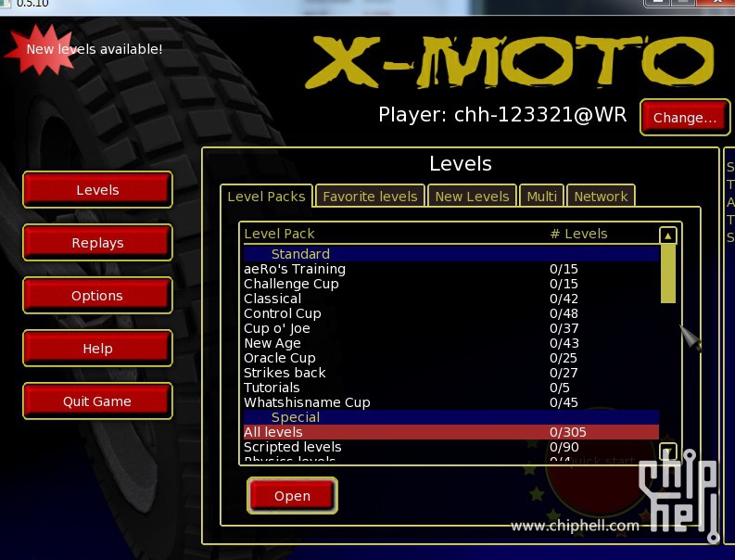Open the Options screen

(x=97, y=296)
